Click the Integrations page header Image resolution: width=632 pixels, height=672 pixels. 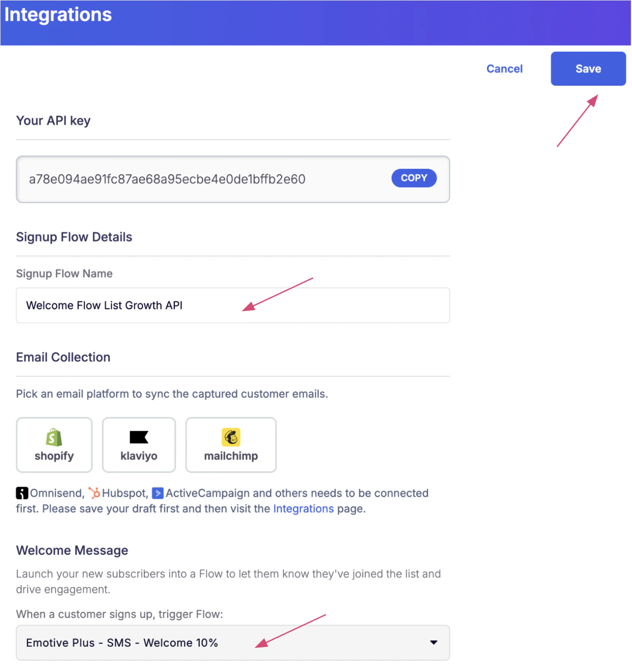coord(58,15)
